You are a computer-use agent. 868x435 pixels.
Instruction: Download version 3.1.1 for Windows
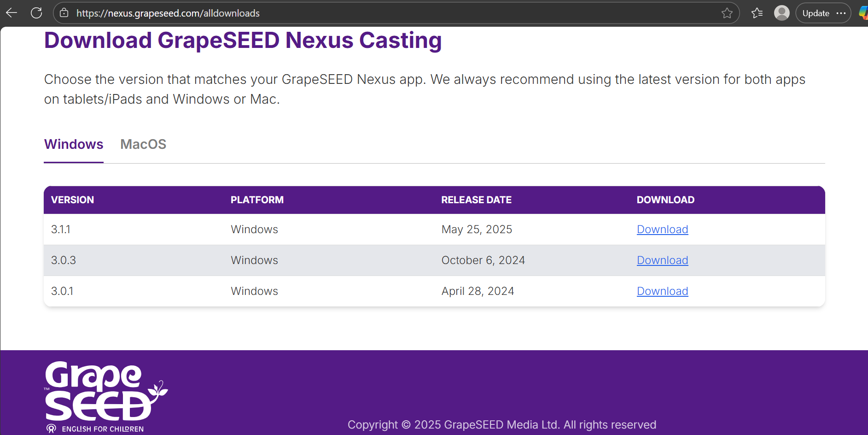tap(662, 229)
